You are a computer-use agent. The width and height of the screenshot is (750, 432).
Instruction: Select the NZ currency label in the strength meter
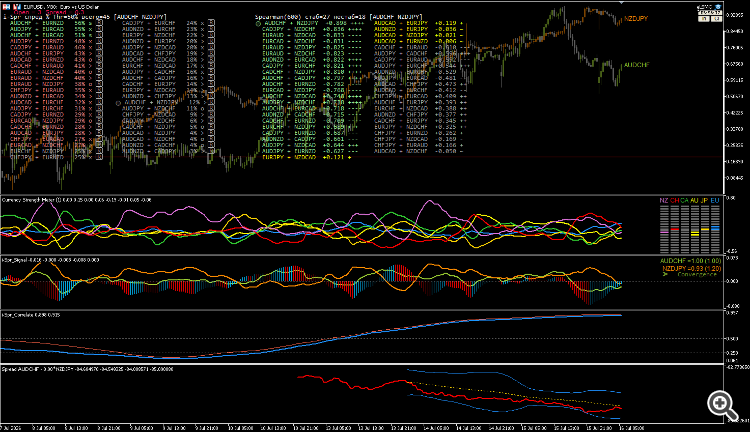click(x=664, y=200)
